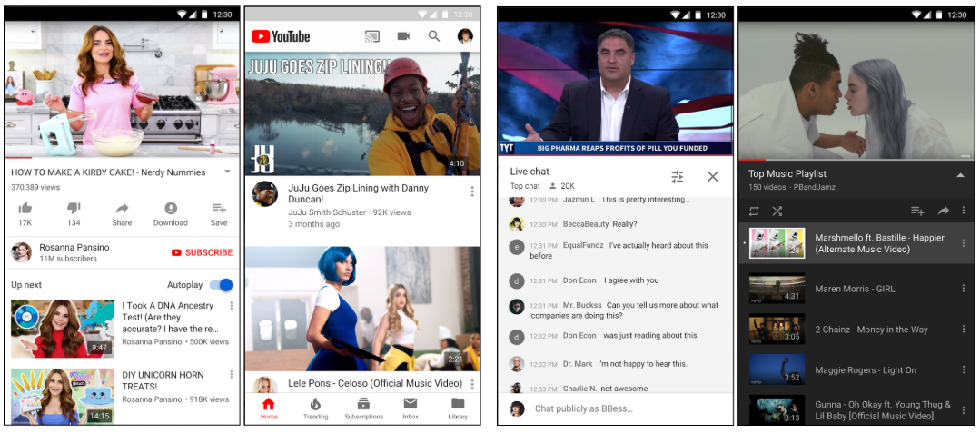
Task: Tap the TYT live video player
Action: point(615,88)
